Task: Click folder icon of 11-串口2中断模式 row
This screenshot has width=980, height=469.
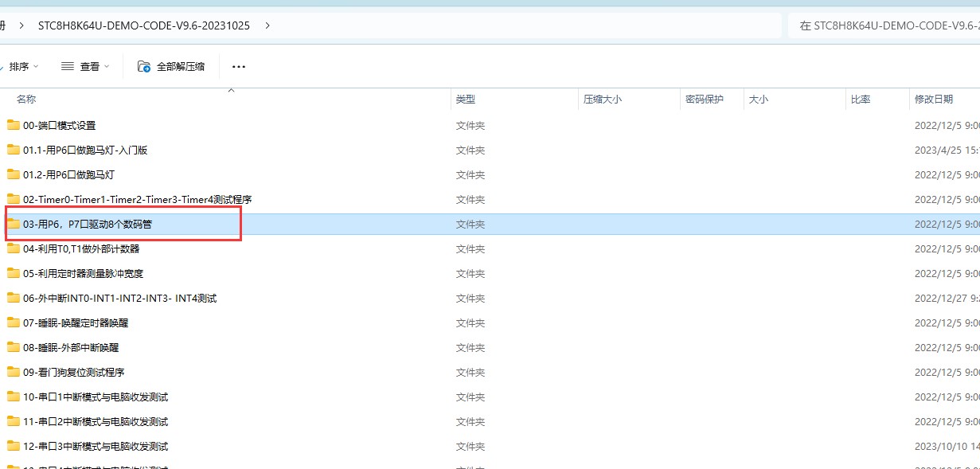Action: tap(14, 421)
